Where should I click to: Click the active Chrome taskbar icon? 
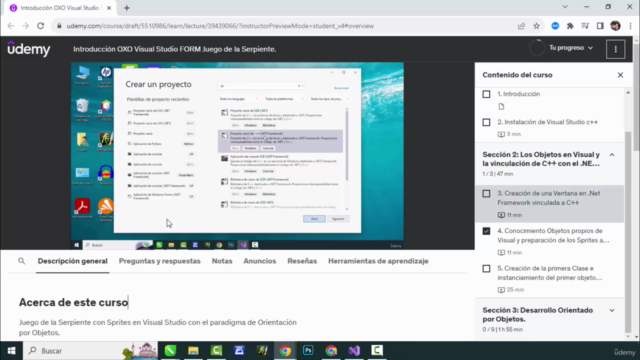(x=285, y=351)
